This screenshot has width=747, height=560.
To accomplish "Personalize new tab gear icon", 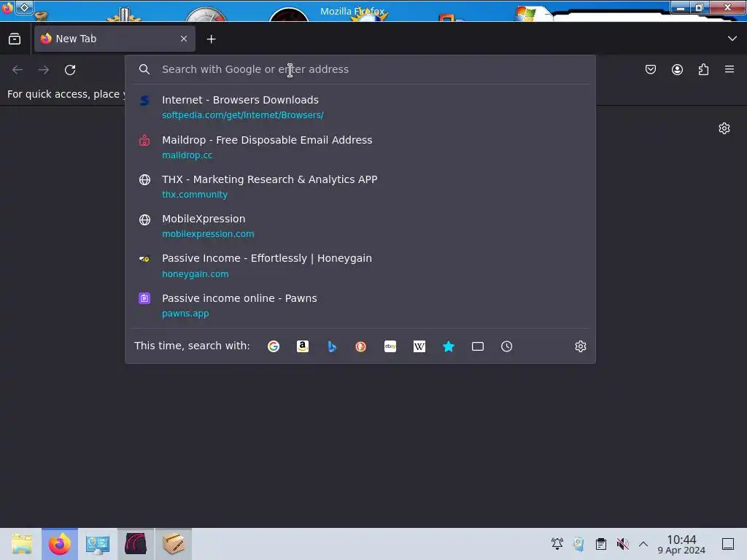I will (x=724, y=128).
